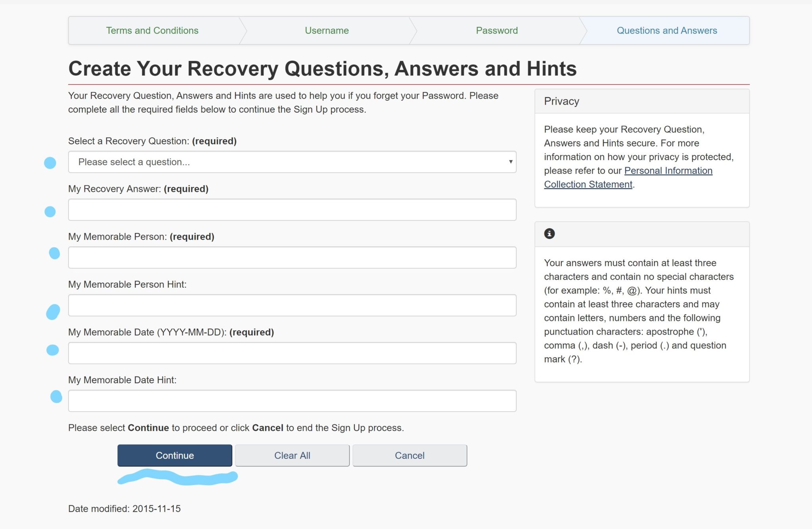Screen dimensions: 812x529
Task: Click the info icon above answer rules
Action: (x=549, y=234)
